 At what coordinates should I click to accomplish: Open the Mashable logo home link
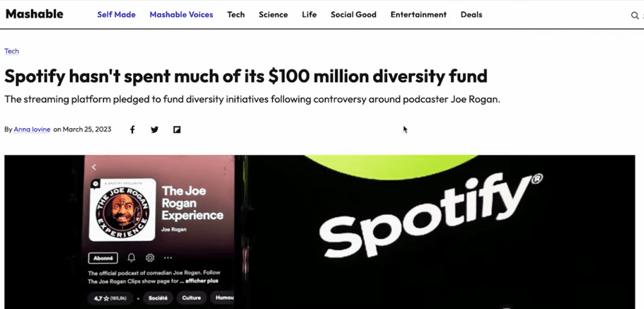coord(35,14)
